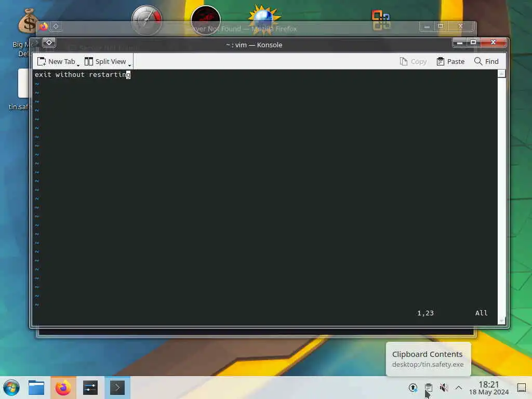Close the Mozilla Firefox window
The image size is (532, 399).
tap(460, 26)
